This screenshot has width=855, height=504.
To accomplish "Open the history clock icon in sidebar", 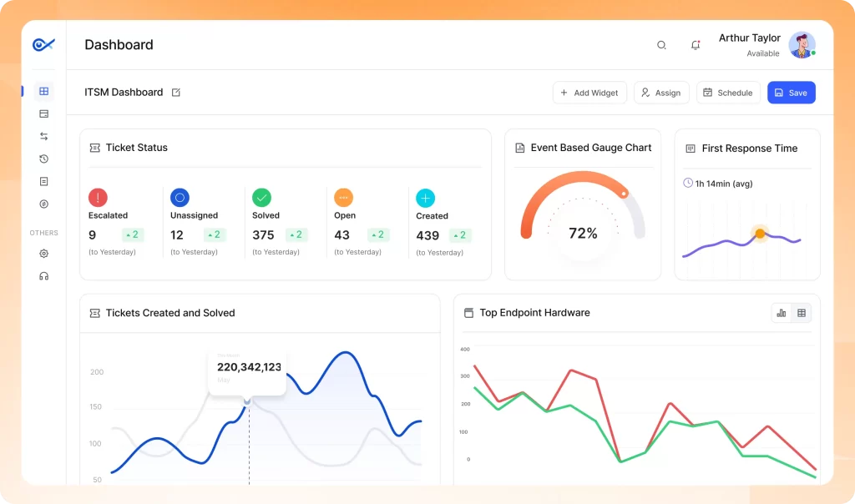I will [x=44, y=159].
